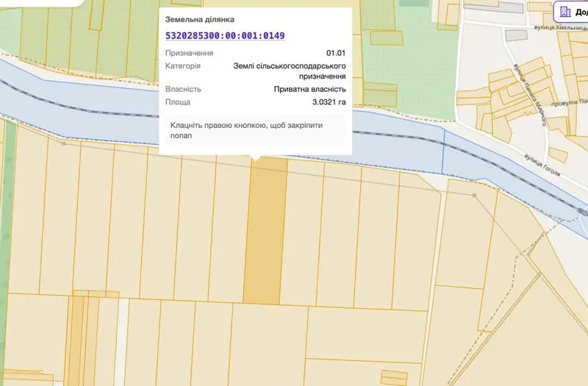This screenshot has height=386, width=588.
Task: Click the "вулиця Гоголя" street label
Action: 542,165
